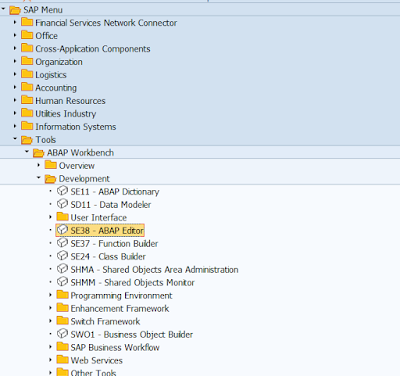Click the SE37 Function Builder cube icon
Viewport: 400px width, 376px height.
(62, 243)
